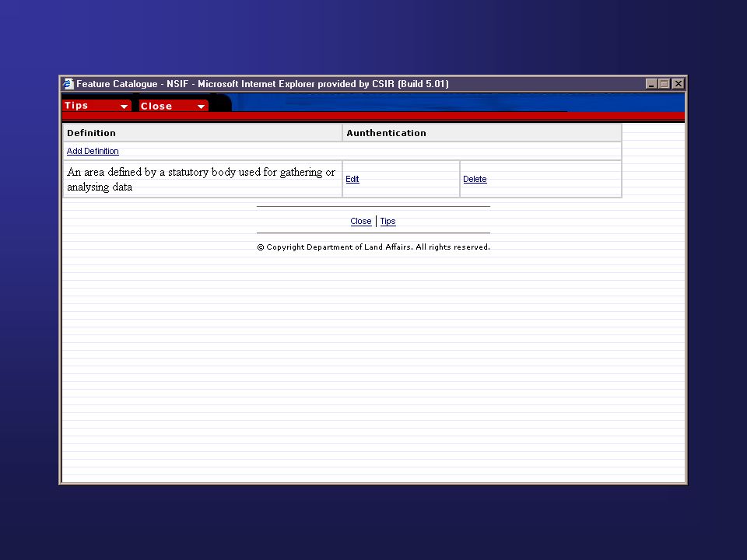Select the Definition column header
This screenshot has height=560, width=747.
coord(202,133)
